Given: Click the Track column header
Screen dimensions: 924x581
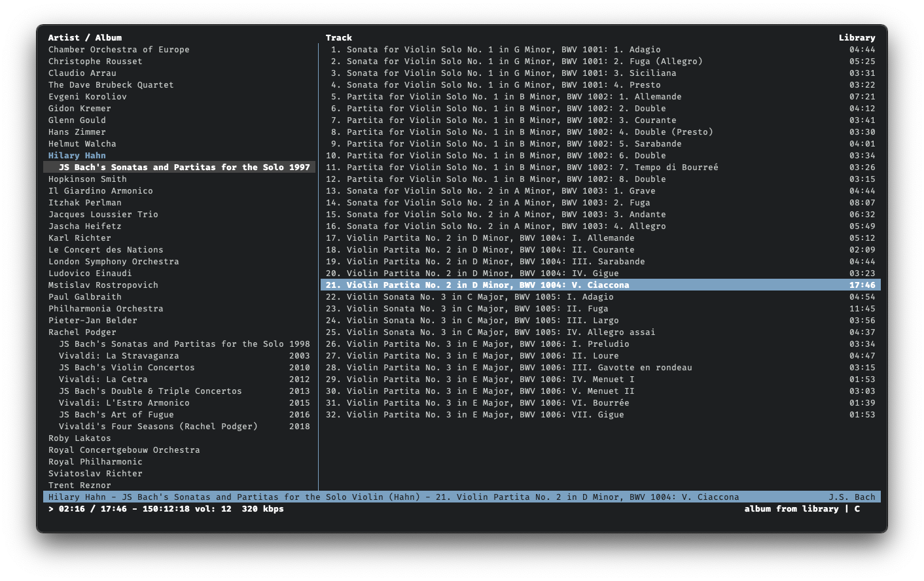Looking at the screenshot, I should click(338, 38).
